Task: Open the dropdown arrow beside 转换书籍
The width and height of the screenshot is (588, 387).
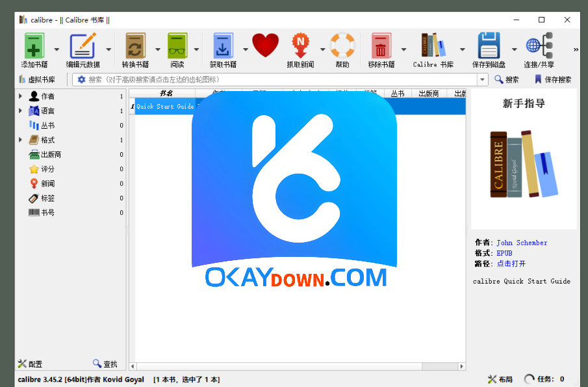Action: (x=158, y=49)
